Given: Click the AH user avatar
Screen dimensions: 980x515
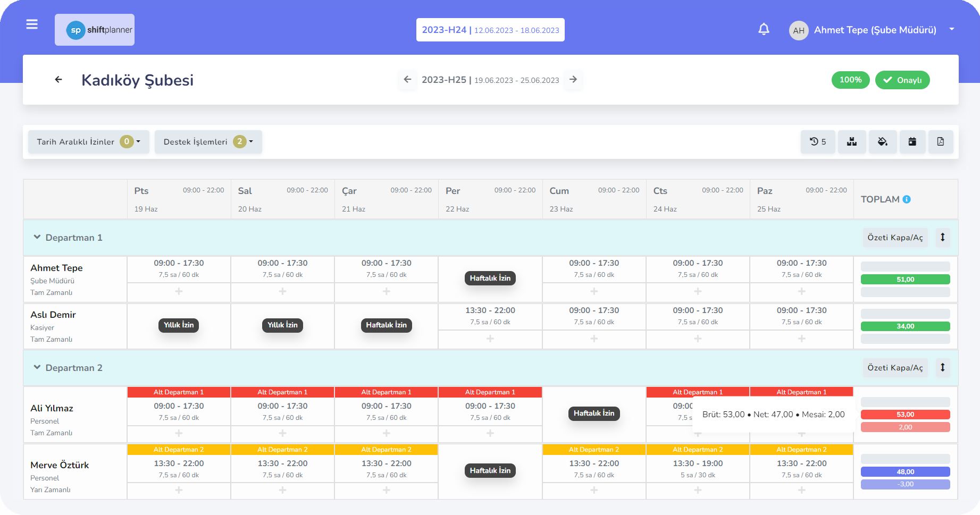Looking at the screenshot, I should [799, 30].
